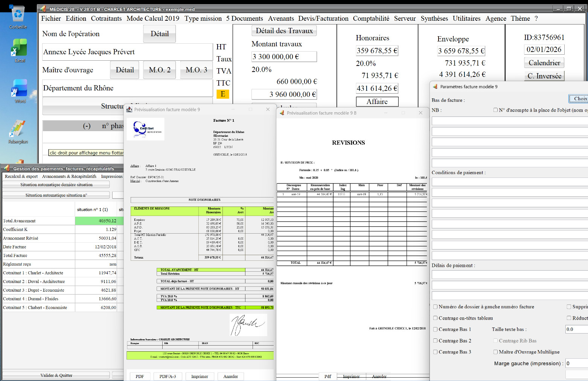Click the Montant travaux field 3 300 000,00 €
The height and width of the screenshot is (381, 588).
point(284,57)
